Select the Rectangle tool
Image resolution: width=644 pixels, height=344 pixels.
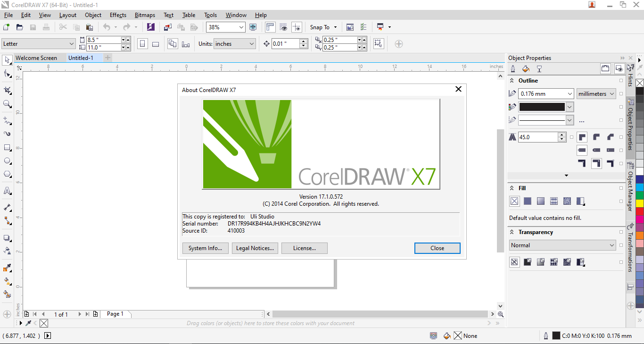coord(7,147)
